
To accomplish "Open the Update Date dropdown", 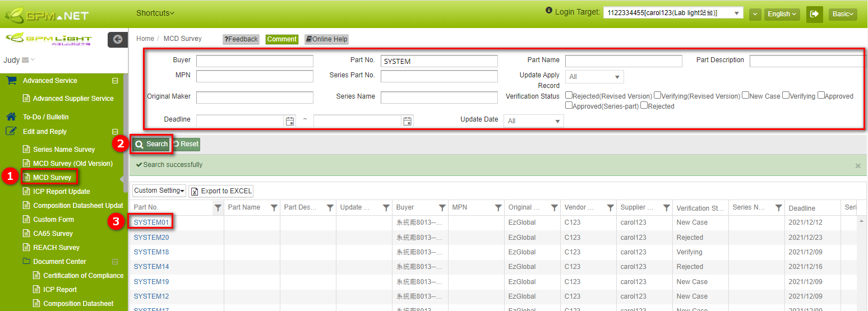I will click(533, 121).
